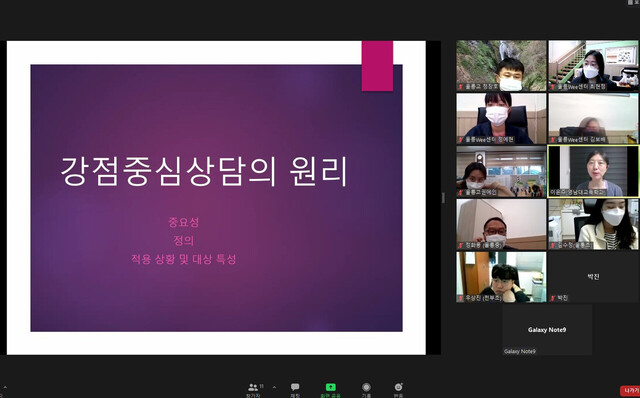
Task: Click the slide subtitle '중요성'
Action: [x=183, y=222]
